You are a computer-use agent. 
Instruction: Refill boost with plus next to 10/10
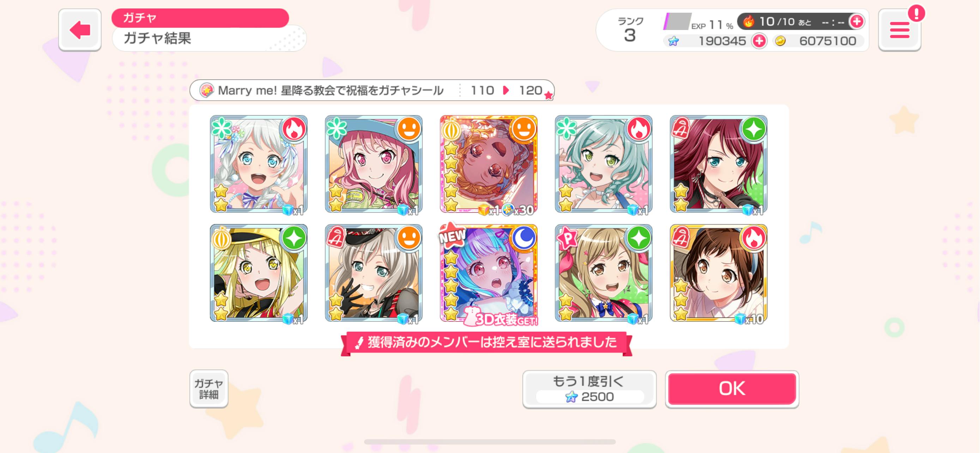[x=857, y=22]
